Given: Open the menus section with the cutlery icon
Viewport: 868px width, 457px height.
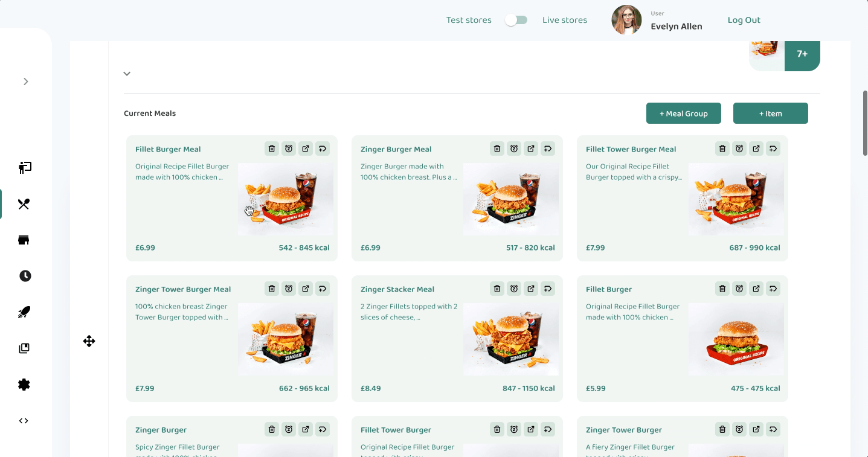Looking at the screenshot, I should (x=24, y=204).
